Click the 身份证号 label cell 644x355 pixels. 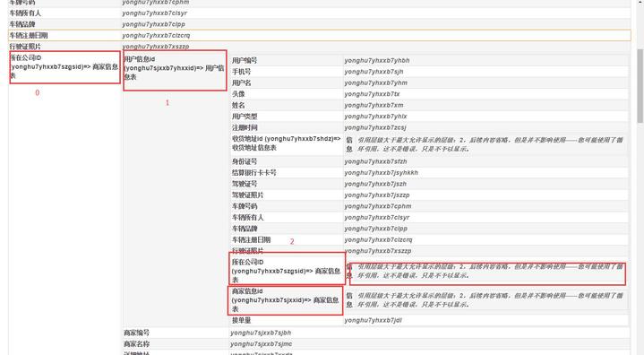[245, 161]
